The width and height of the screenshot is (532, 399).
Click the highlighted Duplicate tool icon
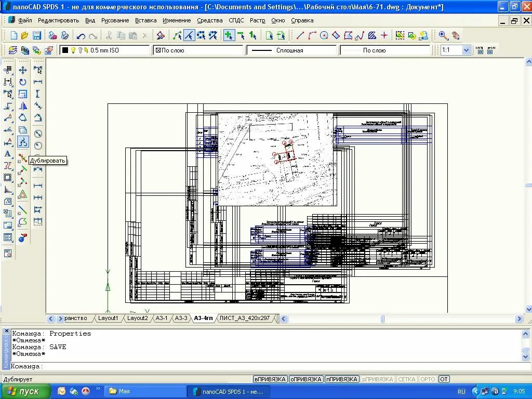click(23, 142)
